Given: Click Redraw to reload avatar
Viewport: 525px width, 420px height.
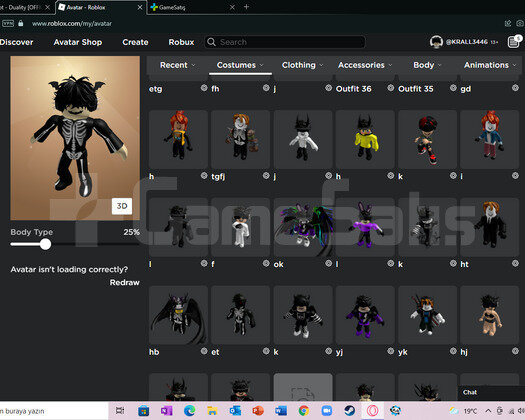Looking at the screenshot, I should click(125, 282).
